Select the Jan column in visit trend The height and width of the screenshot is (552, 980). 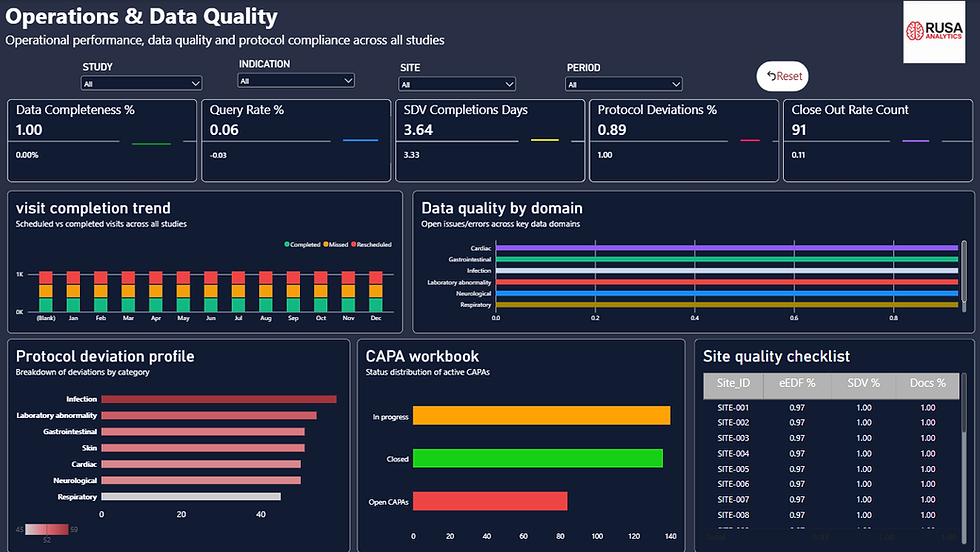coord(73,291)
